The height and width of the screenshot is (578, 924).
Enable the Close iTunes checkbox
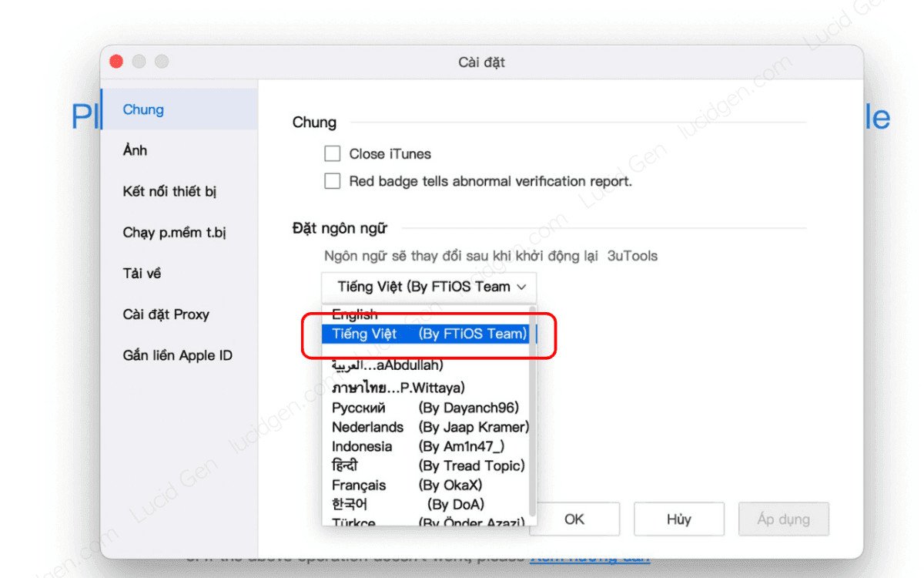point(333,154)
